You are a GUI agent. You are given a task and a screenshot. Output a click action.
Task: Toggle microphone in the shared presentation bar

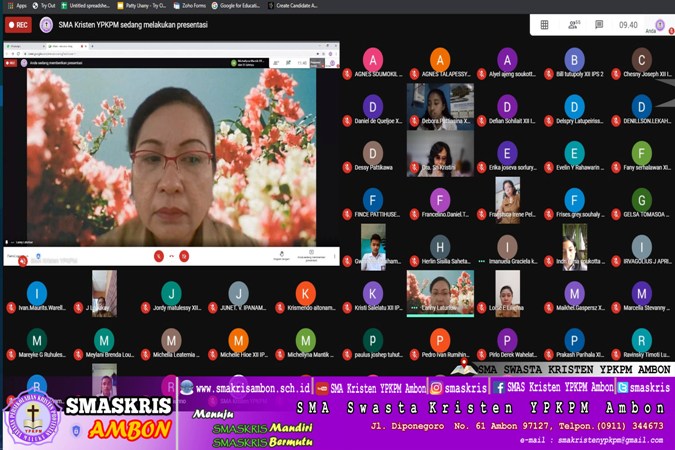159,256
